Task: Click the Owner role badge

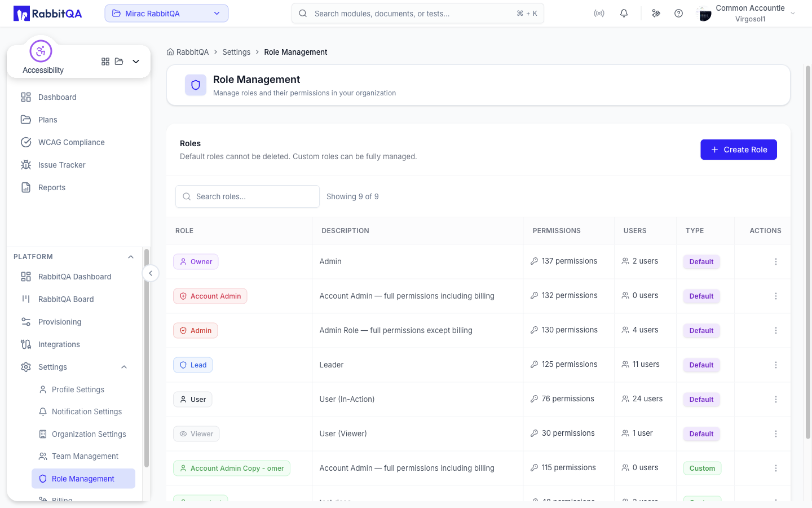Action: (196, 262)
